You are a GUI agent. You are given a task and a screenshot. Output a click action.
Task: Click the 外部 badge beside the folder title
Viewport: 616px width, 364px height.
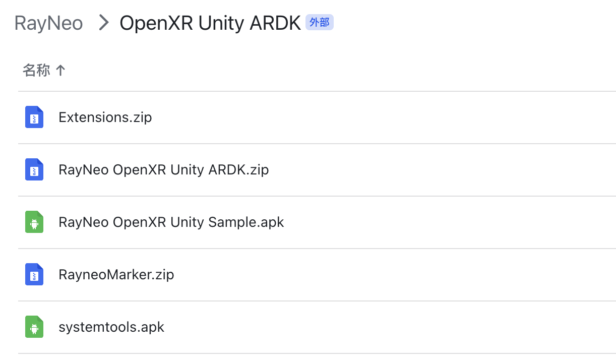(x=320, y=23)
